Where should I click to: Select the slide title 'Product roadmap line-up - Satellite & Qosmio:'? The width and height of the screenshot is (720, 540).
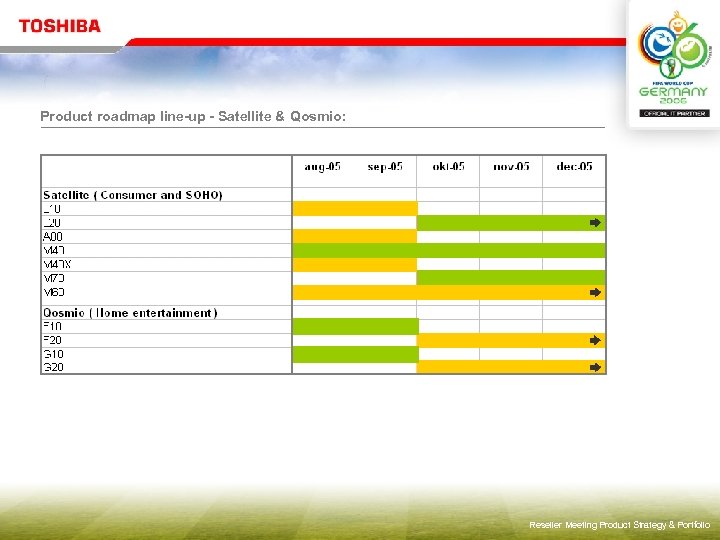coord(193,116)
